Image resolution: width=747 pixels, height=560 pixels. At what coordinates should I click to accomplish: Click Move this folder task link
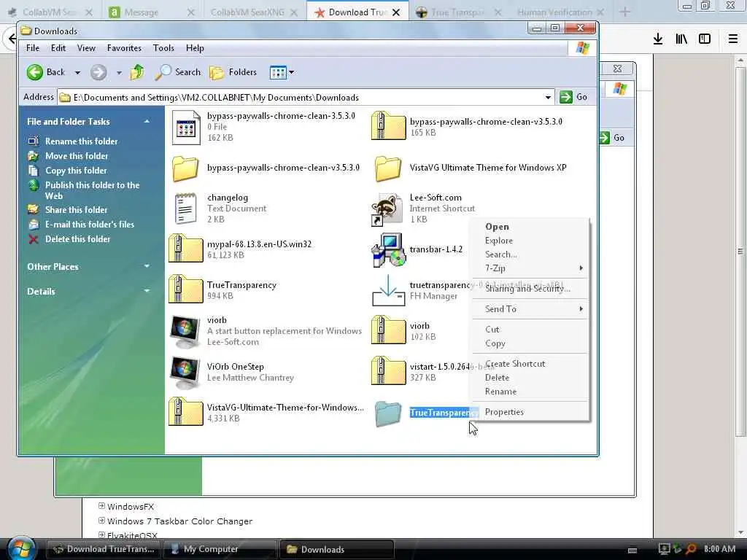[x=76, y=156]
